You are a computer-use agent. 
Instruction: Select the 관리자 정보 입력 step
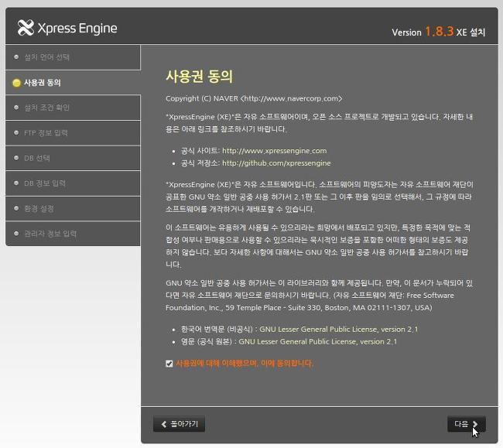(x=73, y=234)
